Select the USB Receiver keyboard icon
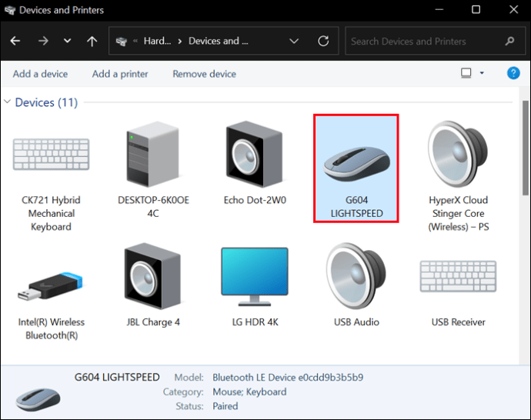The image size is (531, 420). pos(458,276)
